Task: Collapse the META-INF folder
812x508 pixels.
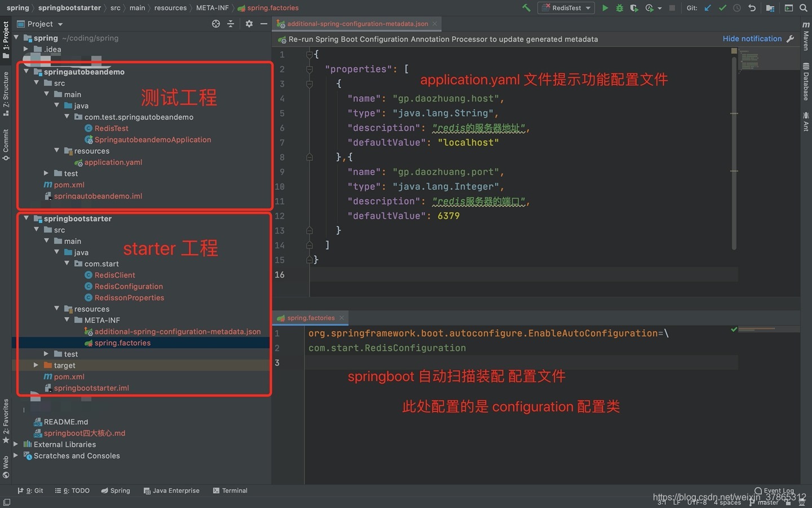Action: click(67, 320)
